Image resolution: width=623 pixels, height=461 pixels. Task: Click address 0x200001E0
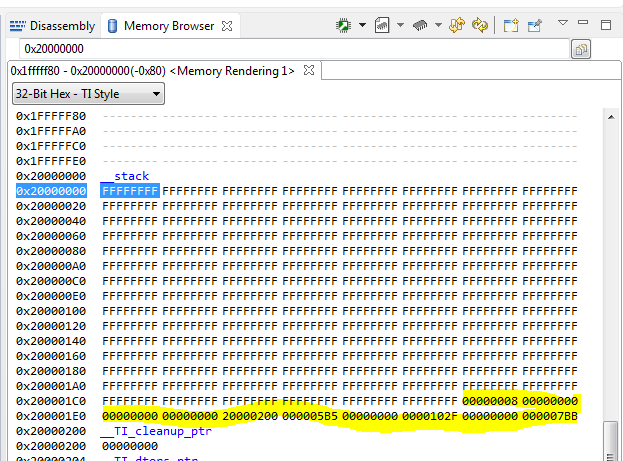tap(51, 416)
